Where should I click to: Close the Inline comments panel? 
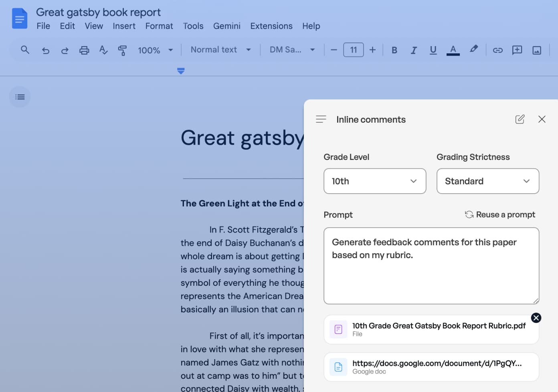pos(542,119)
